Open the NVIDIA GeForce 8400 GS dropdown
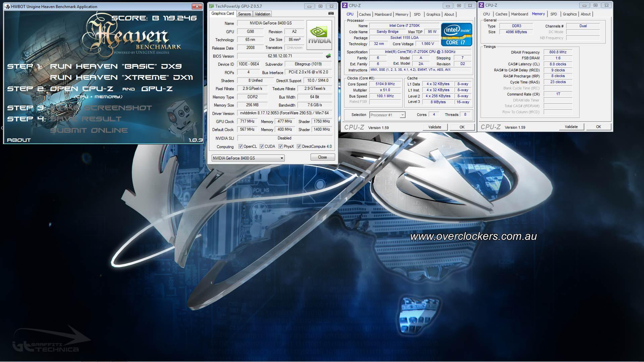Image resolution: width=644 pixels, height=362 pixels. (248, 158)
